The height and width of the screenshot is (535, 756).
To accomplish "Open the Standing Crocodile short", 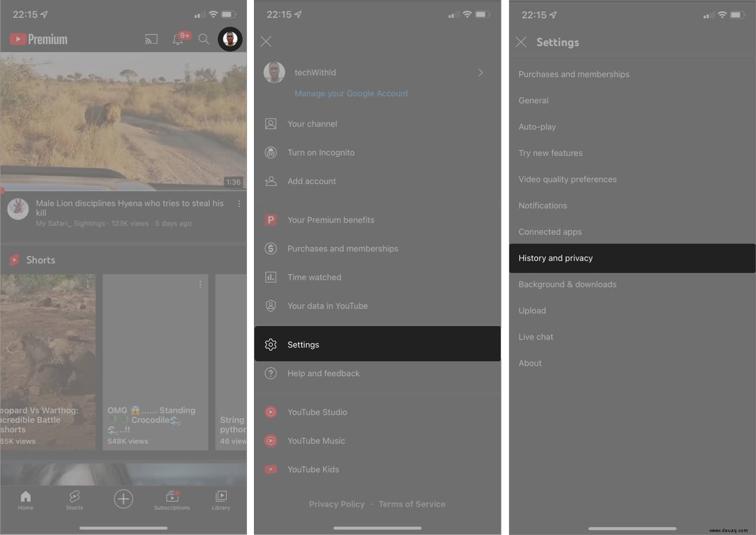I will 155,362.
